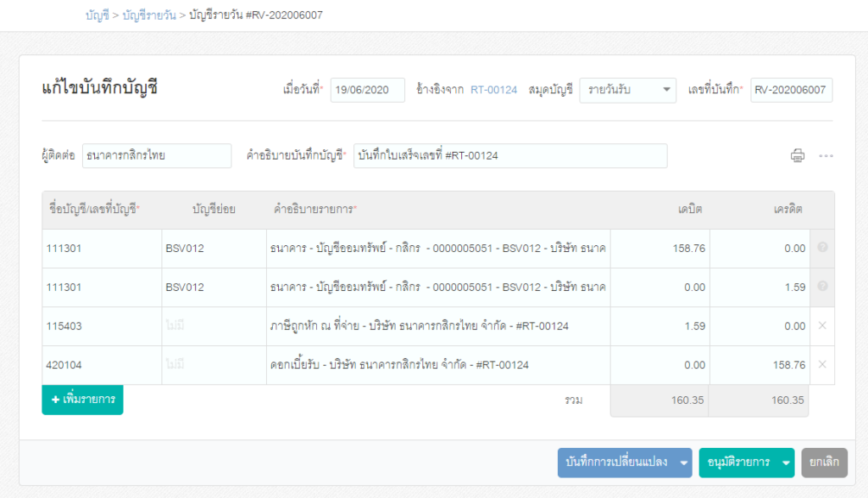
Task: Remove row 115403 with its X icon
Action: [822, 326]
